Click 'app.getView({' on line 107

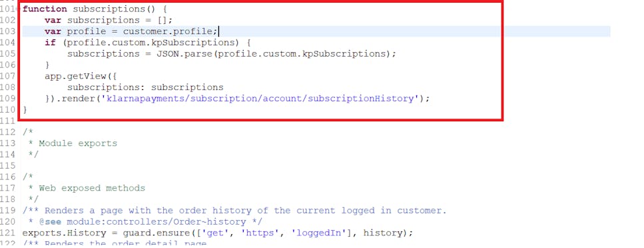pos(81,76)
